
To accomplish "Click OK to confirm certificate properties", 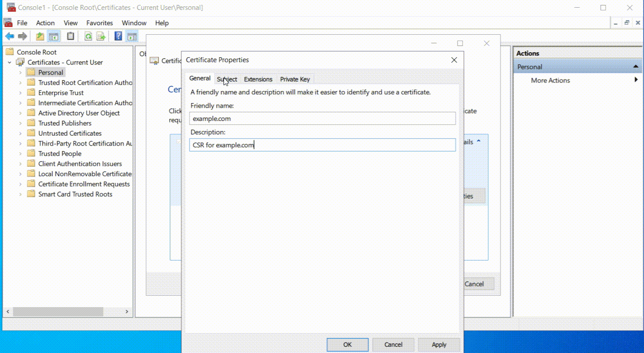I will tap(347, 344).
